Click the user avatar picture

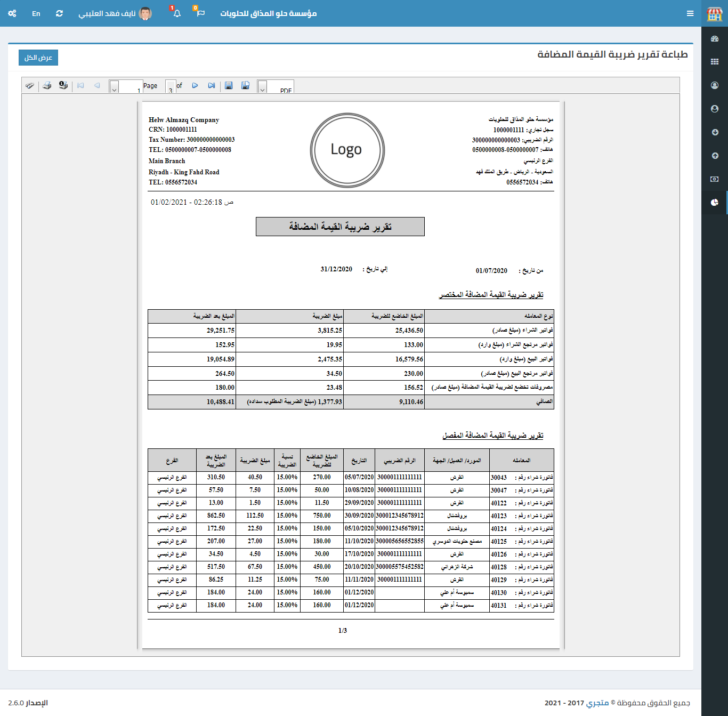pos(145,13)
